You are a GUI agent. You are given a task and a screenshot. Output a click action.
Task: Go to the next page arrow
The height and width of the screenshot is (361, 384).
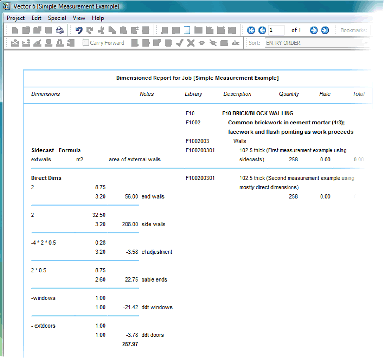314,30
